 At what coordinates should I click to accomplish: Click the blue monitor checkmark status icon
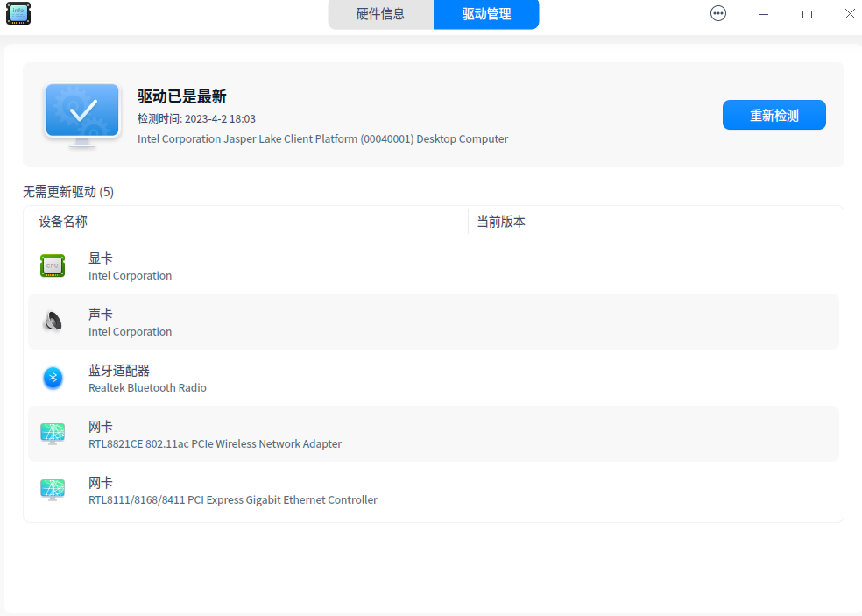pos(82,116)
